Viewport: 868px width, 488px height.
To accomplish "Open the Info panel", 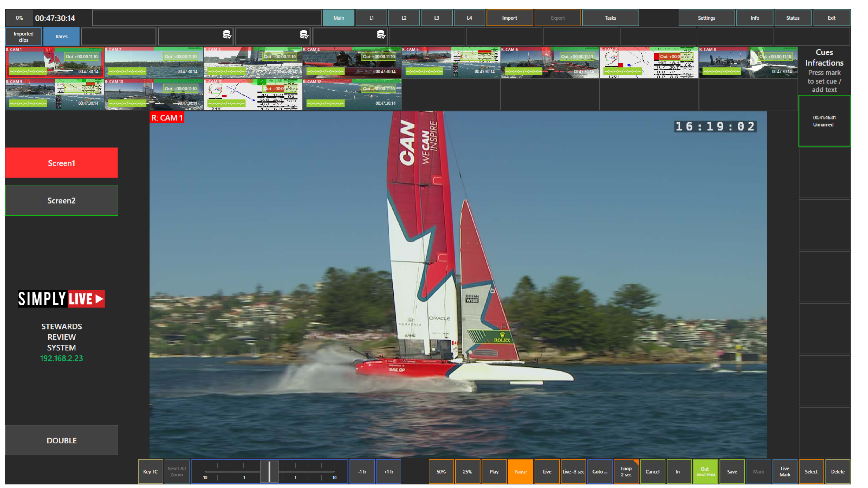I will 755,18.
